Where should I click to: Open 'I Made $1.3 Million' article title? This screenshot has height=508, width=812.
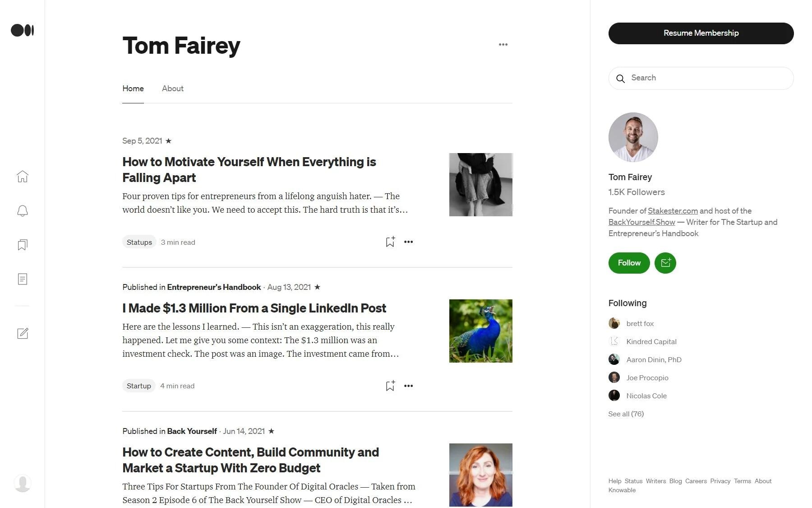point(254,308)
